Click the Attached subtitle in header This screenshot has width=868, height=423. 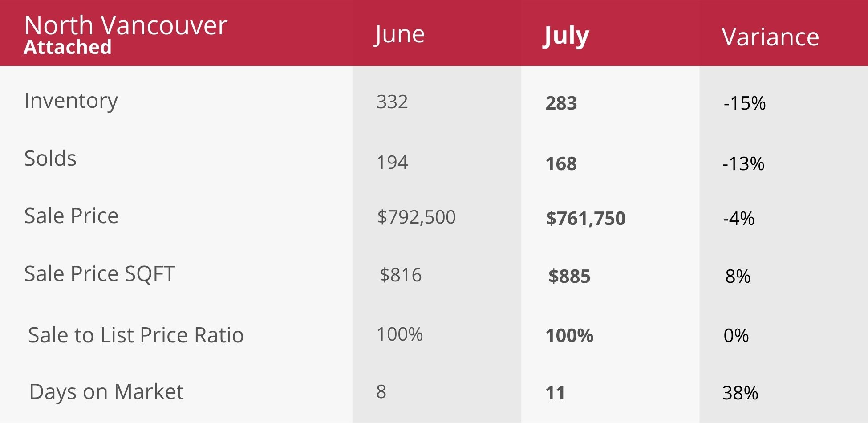pyautogui.click(x=68, y=47)
